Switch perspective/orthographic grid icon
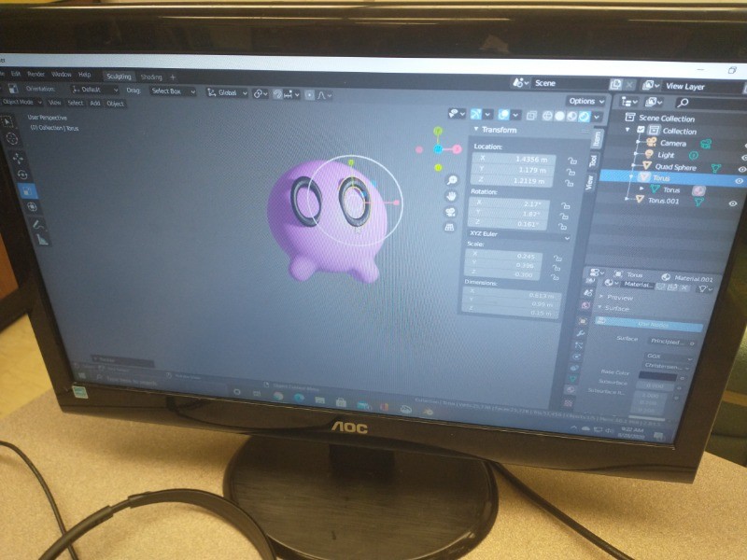 [x=449, y=227]
